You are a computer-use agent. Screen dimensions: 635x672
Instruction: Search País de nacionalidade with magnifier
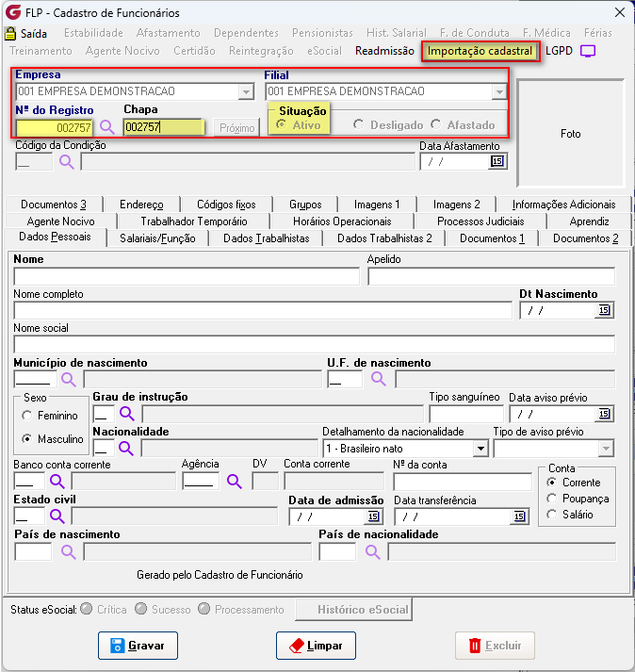[x=372, y=552]
